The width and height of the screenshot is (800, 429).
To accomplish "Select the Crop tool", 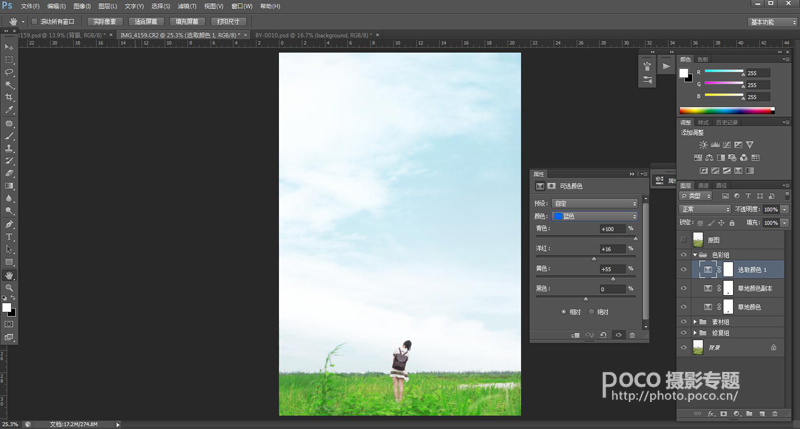I will (9, 97).
